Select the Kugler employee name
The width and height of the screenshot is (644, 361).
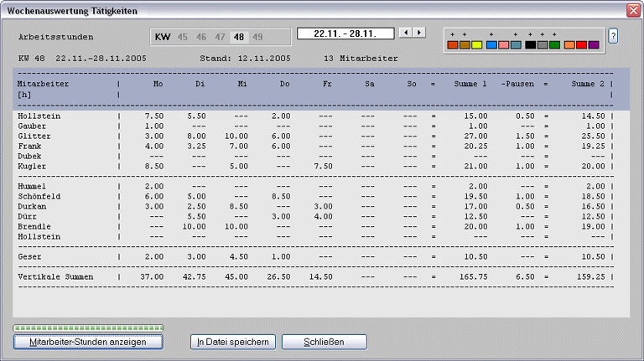click(32, 167)
